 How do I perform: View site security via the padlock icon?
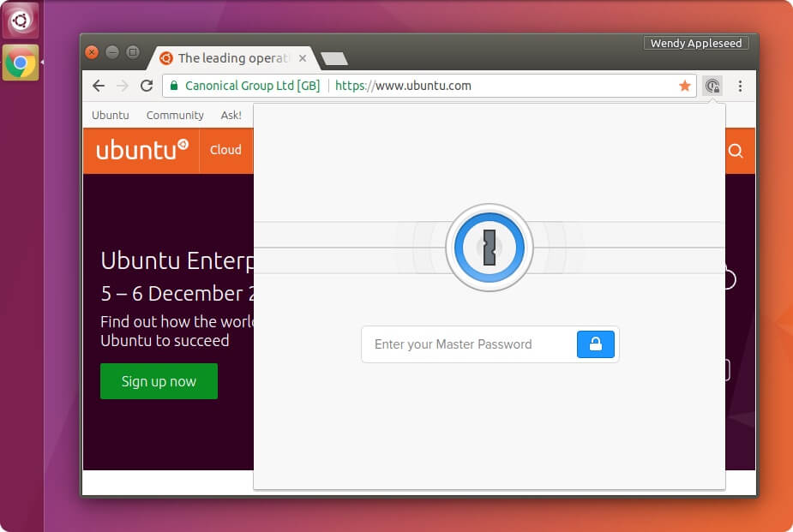tap(172, 86)
